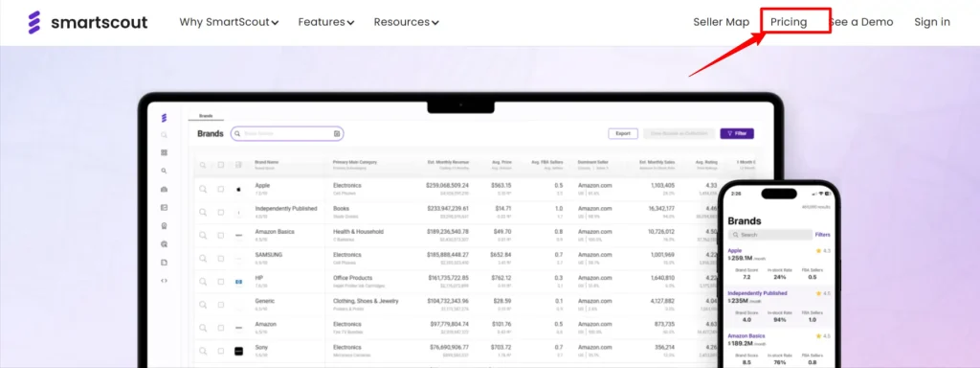This screenshot has height=368, width=980.
Task: Click the Generic brand name
Action: click(265, 301)
